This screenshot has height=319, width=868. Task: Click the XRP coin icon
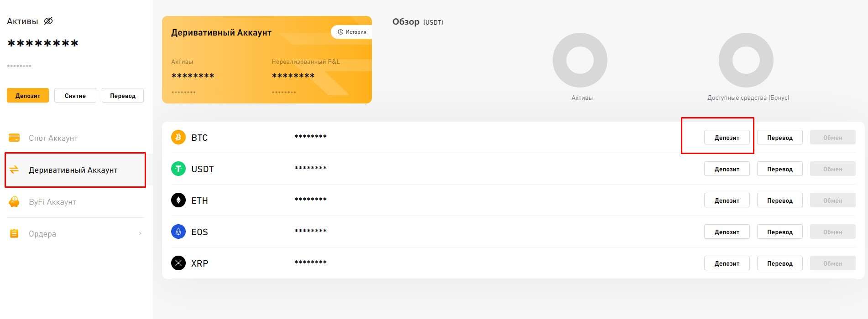point(178,263)
